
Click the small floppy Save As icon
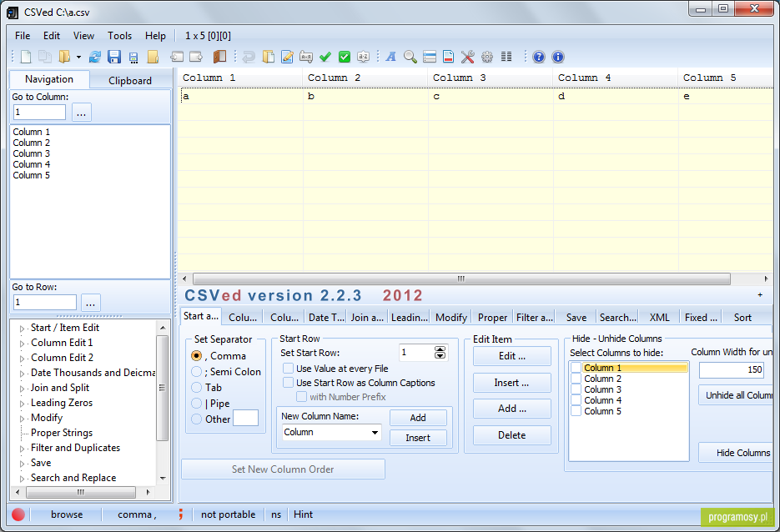click(x=133, y=58)
